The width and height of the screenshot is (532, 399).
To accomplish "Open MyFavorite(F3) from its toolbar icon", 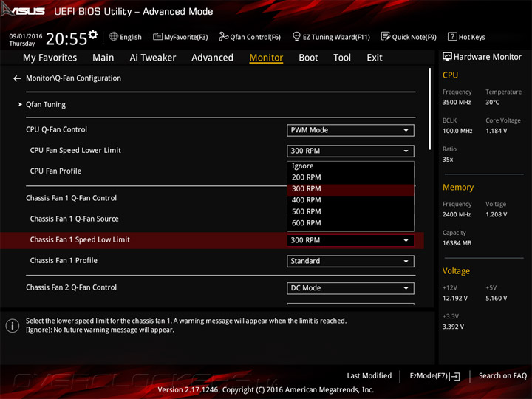I will pyautogui.click(x=157, y=37).
